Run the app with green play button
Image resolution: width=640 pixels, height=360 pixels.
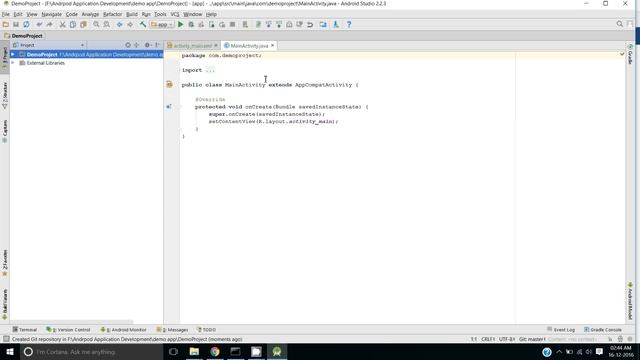tap(180, 24)
